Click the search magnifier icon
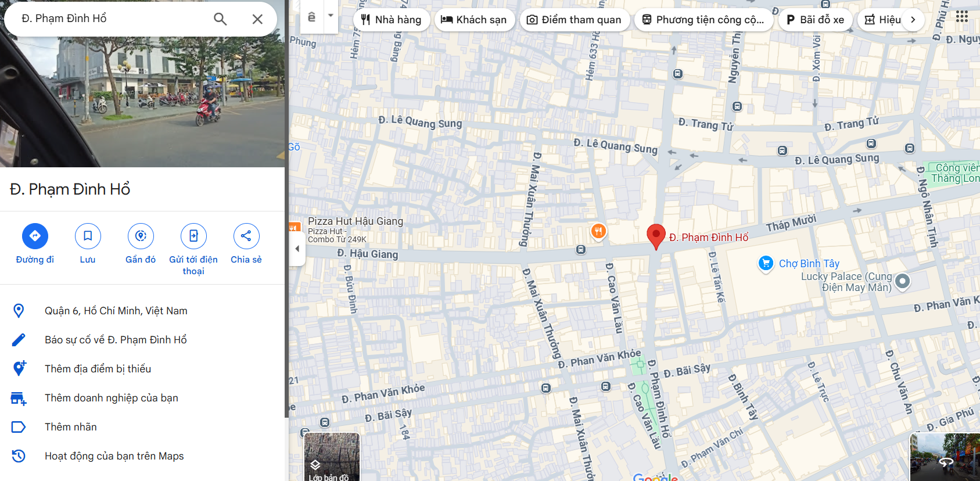Viewport: 980px width, 481px height. [220, 19]
